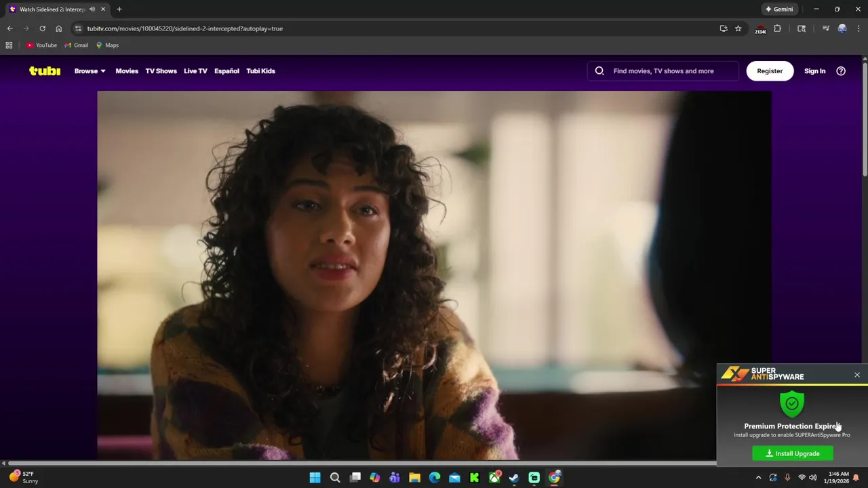Open the clock showing 1:46 AM
Viewport: 868px width, 488px height.
click(x=838, y=478)
